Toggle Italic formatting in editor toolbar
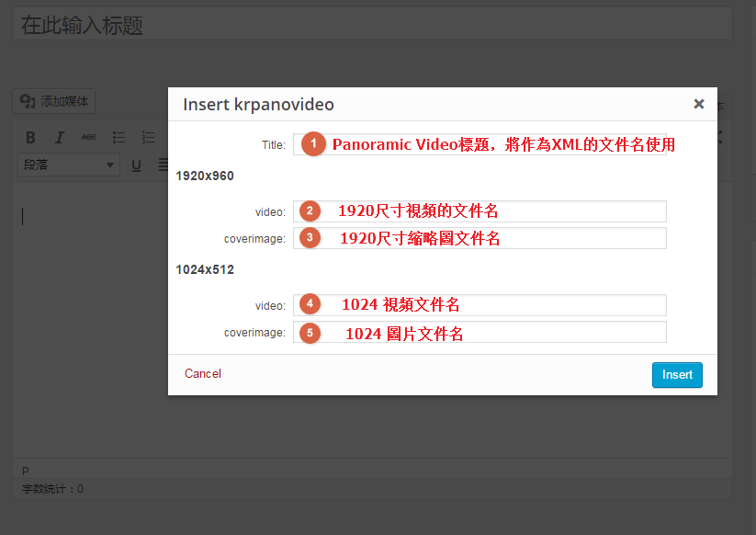This screenshot has width=756, height=535. point(60,138)
